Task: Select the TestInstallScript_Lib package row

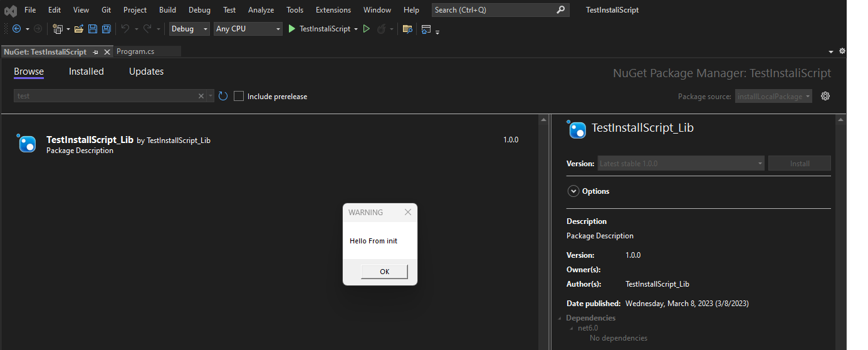Action: [x=269, y=144]
